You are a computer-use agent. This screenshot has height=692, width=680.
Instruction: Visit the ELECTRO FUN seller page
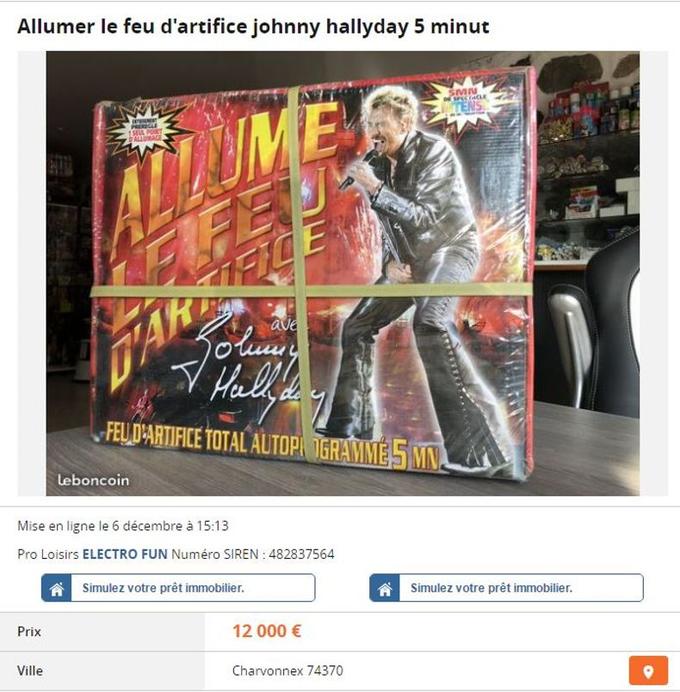click(x=125, y=554)
